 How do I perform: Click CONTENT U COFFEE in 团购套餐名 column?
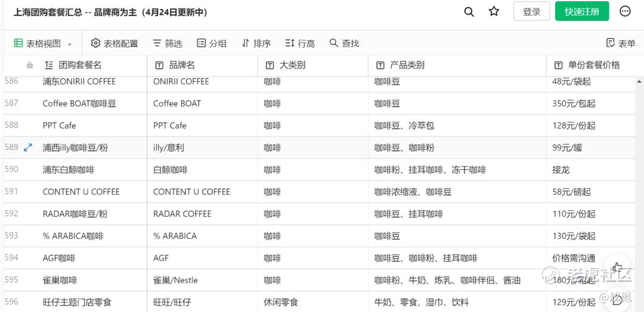[81, 192]
